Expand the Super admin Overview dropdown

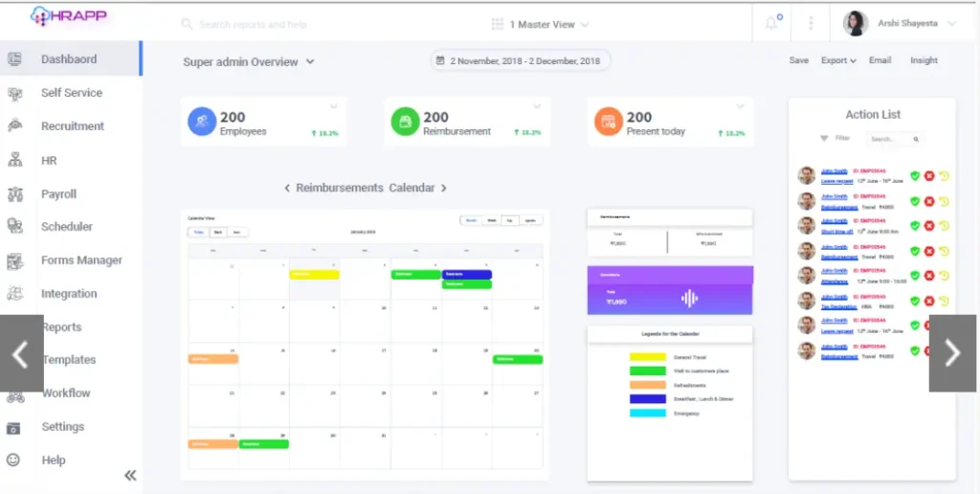(249, 62)
